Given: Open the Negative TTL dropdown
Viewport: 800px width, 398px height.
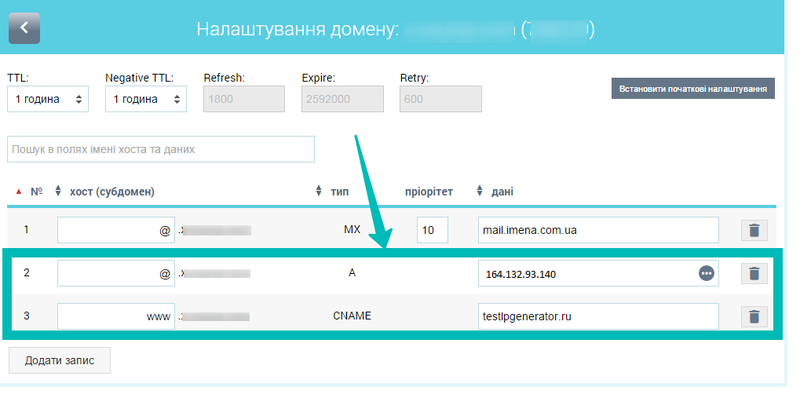Looking at the screenshot, I should pos(146,99).
